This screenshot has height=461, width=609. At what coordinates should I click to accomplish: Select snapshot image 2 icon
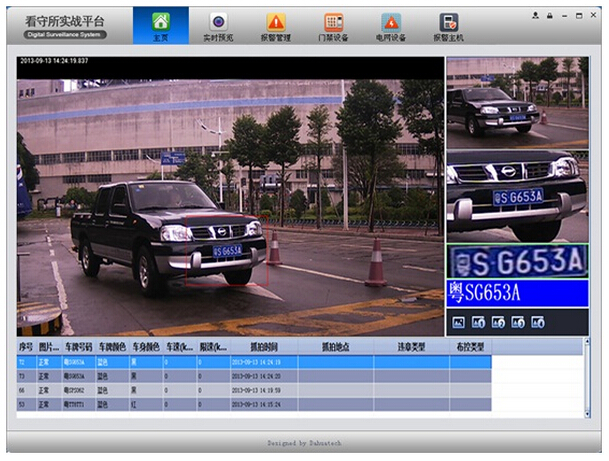coord(499,322)
